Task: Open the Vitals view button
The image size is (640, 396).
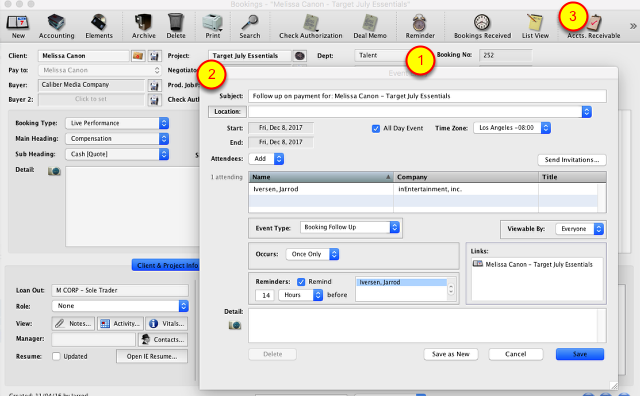Action: (x=167, y=324)
